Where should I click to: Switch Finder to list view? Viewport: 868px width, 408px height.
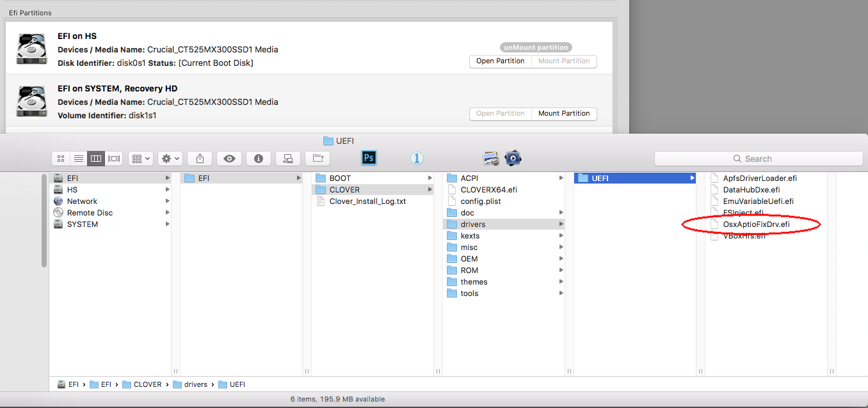coord(78,159)
